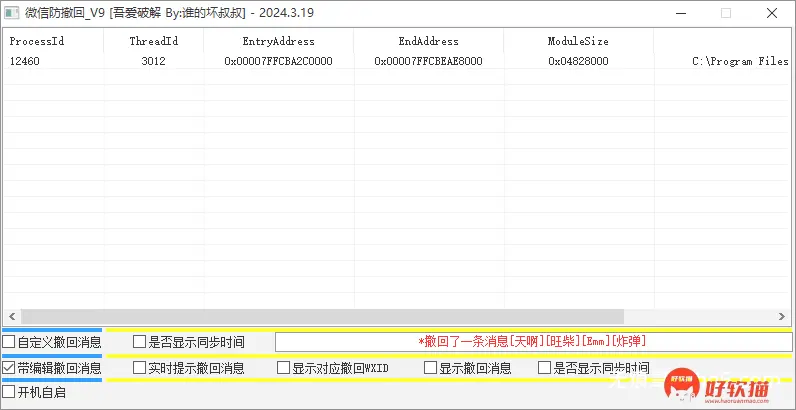The image size is (796, 410).
Task: Click the custom recall message text field
Action: click(534, 342)
